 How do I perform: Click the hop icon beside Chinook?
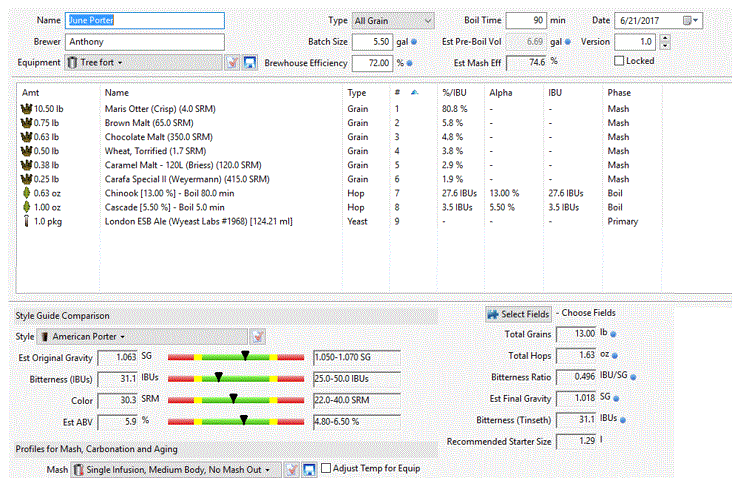pos(27,193)
